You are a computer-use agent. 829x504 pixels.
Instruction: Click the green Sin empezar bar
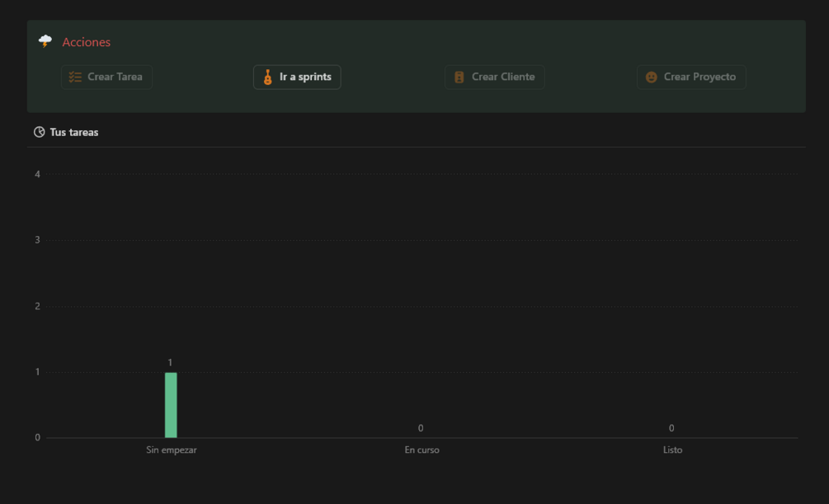[171, 405]
